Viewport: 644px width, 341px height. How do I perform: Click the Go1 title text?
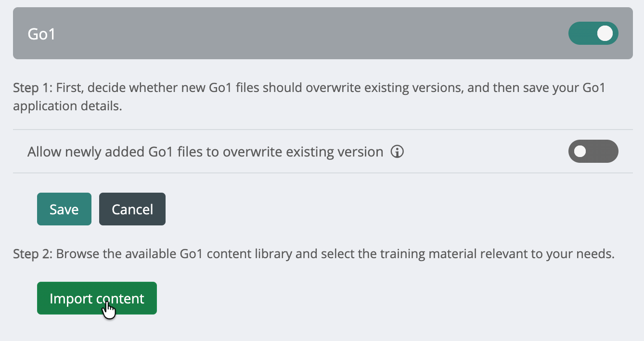[x=41, y=34]
